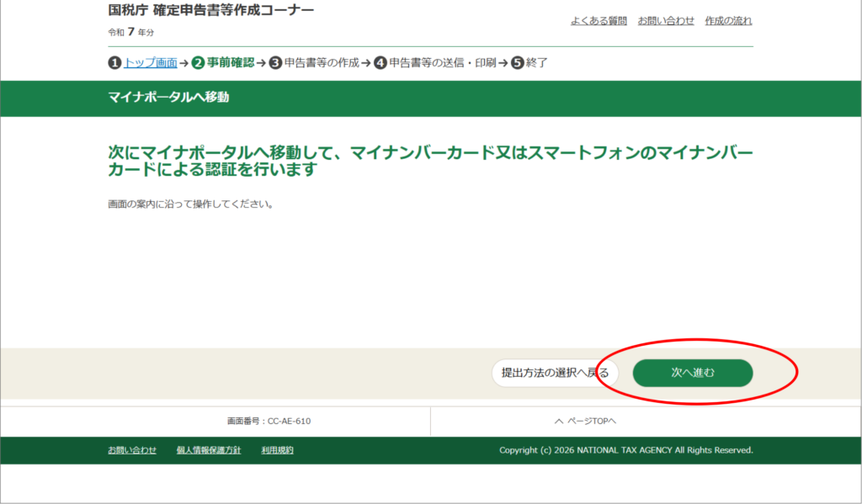Click the green 次へ進む button
Viewport: 862px width, 504px height.
[x=692, y=373]
